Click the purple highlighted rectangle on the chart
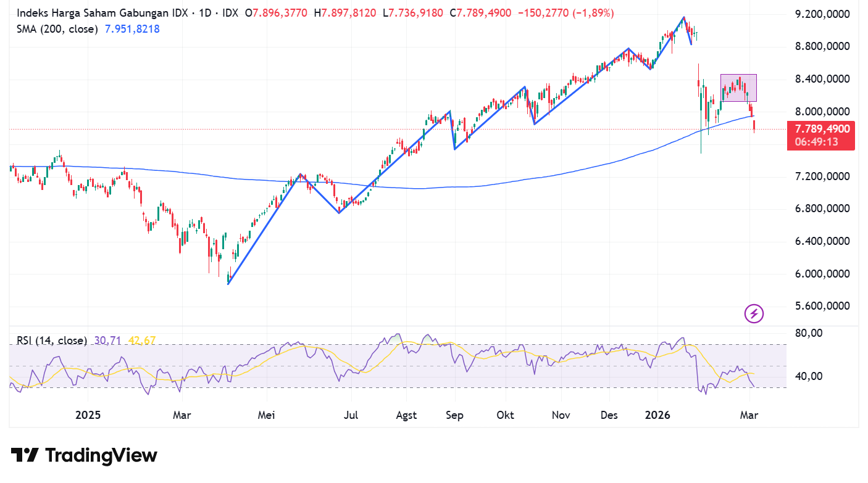The height and width of the screenshot is (483, 868). (738, 86)
